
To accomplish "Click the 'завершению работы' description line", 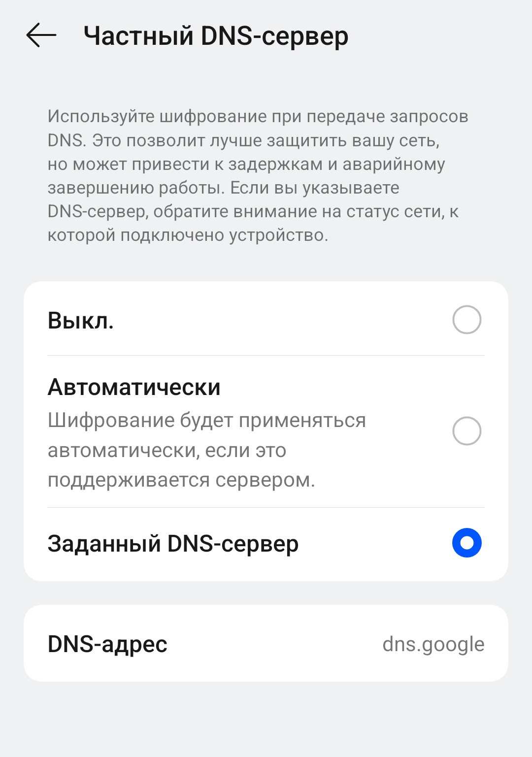I will click(223, 188).
